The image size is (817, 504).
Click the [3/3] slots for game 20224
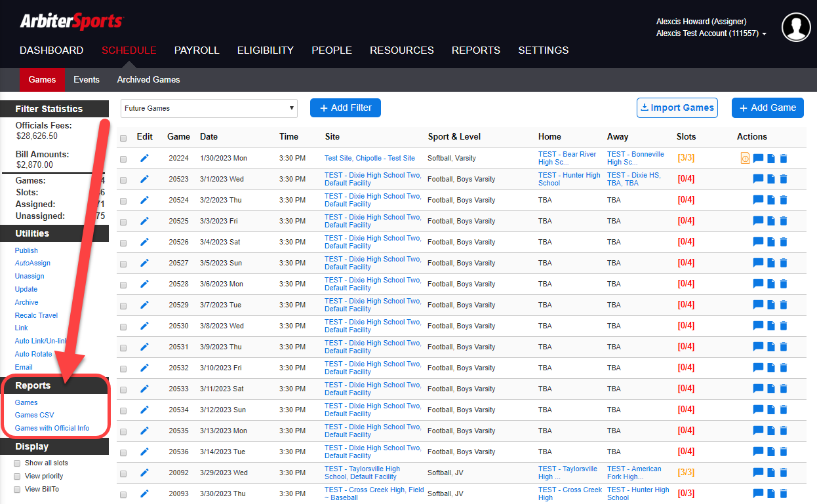coord(686,158)
